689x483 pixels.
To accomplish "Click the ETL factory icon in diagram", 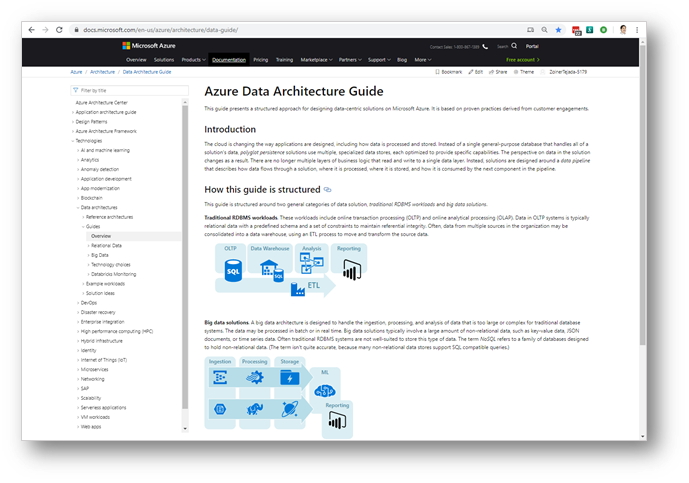I will [x=297, y=289].
